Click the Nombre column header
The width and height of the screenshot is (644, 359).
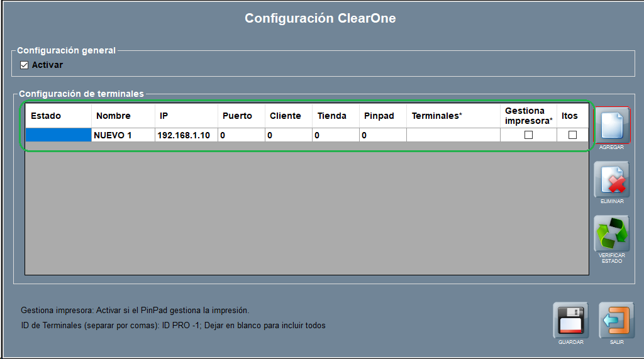point(123,116)
